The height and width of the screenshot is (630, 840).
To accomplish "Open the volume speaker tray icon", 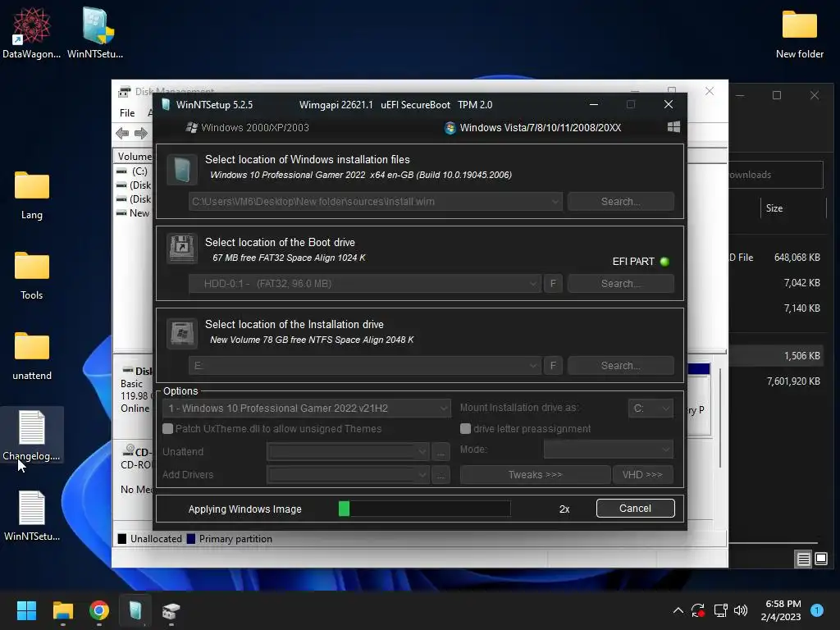I will (741, 610).
